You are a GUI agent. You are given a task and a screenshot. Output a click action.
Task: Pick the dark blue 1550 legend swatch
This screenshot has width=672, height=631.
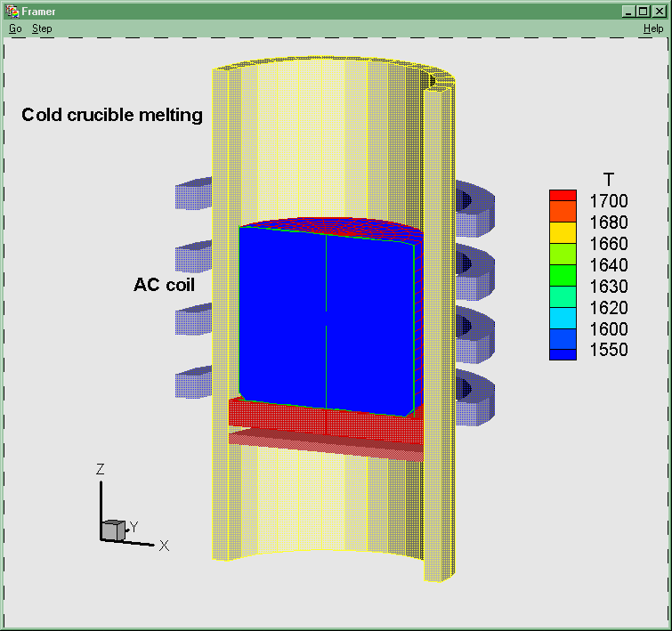coord(563,354)
